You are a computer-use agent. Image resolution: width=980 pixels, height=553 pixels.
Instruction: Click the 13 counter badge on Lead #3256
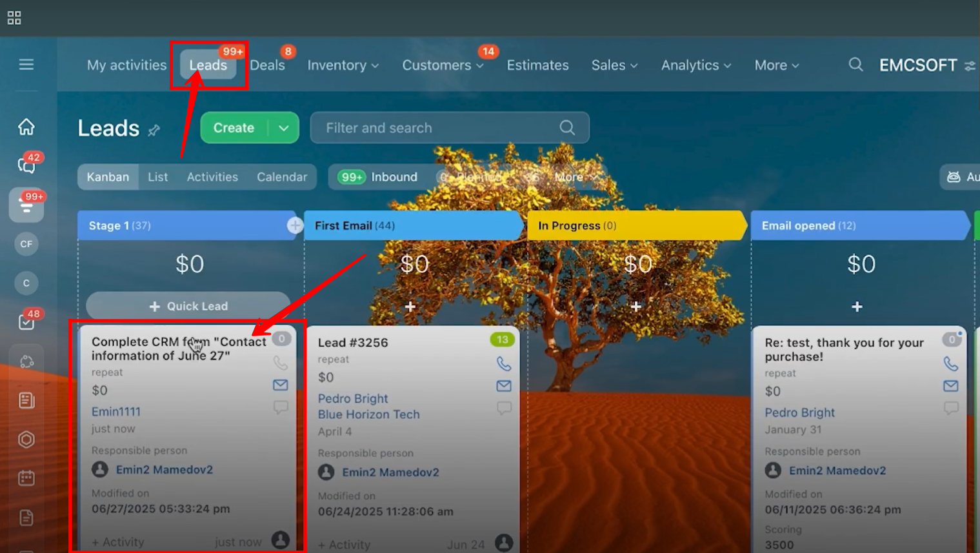[502, 339]
